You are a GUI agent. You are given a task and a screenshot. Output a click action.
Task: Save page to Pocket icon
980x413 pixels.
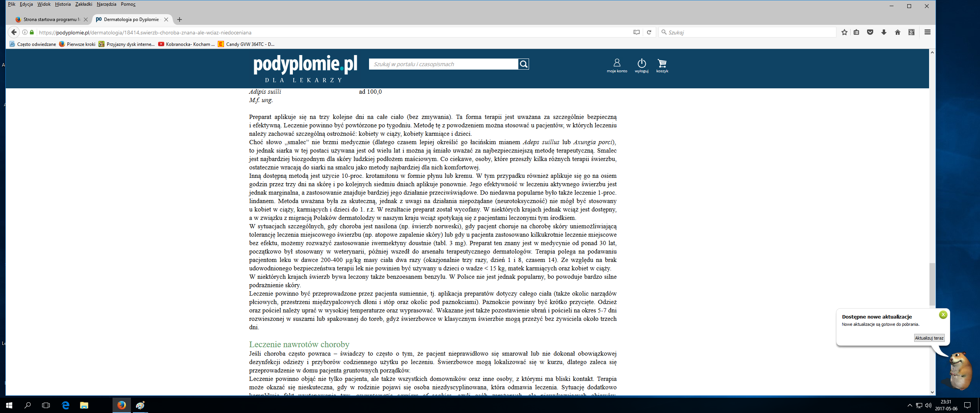870,32
